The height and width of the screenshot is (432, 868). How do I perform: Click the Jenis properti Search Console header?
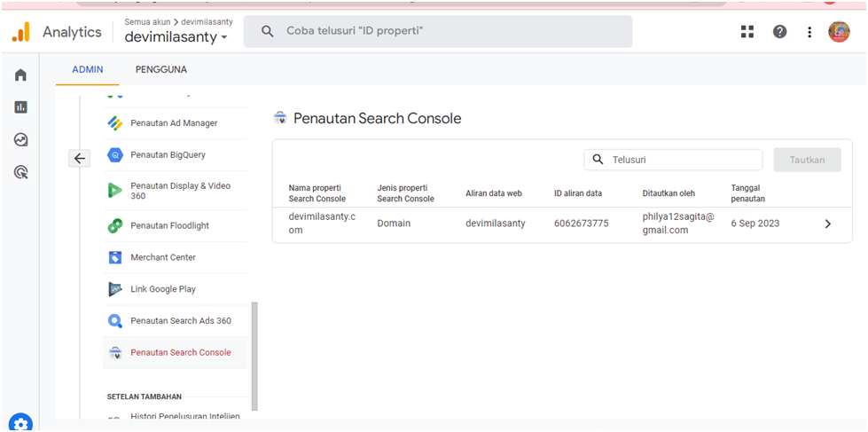pyautogui.click(x=406, y=193)
